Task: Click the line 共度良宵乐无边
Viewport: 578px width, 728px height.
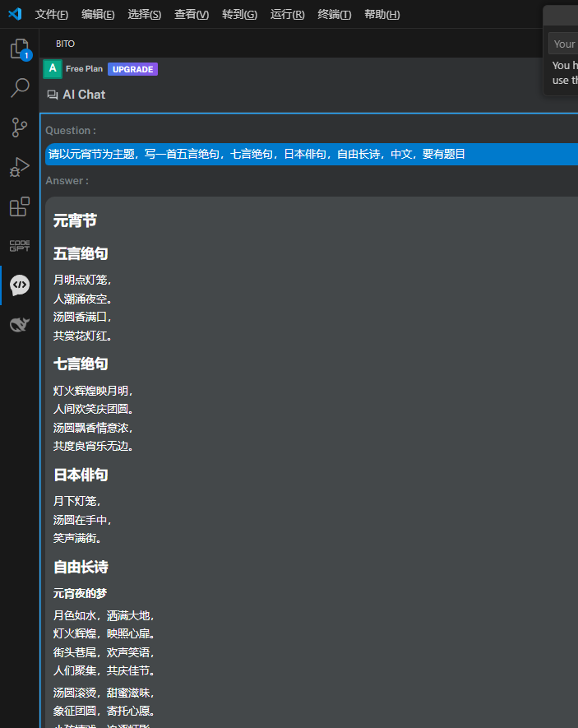Action: [x=93, y=446]
